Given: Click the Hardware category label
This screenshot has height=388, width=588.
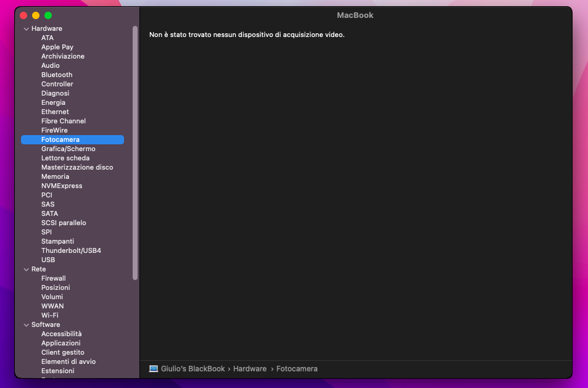Looking at the screenshot, I should (46, 28).
